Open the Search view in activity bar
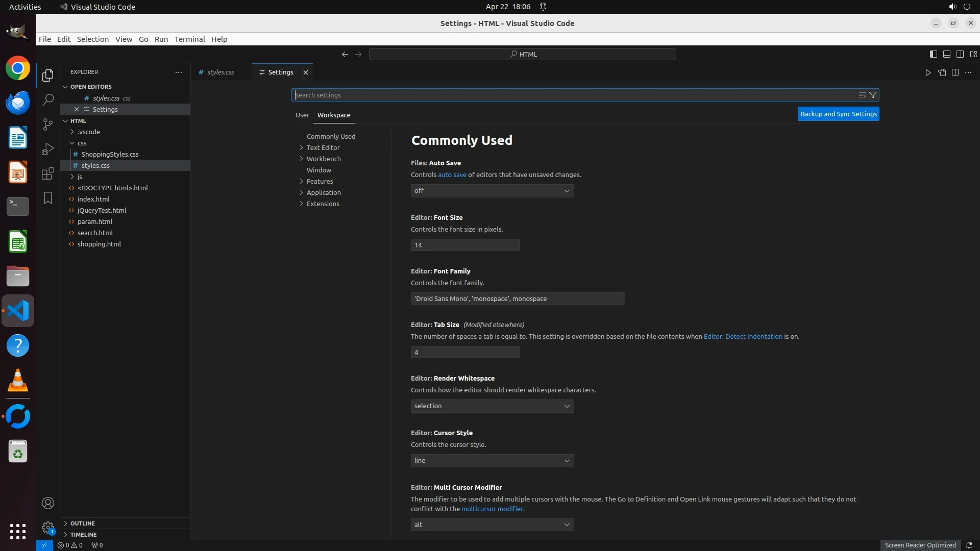This screenshot has width=980, height=551. [48, 100]
